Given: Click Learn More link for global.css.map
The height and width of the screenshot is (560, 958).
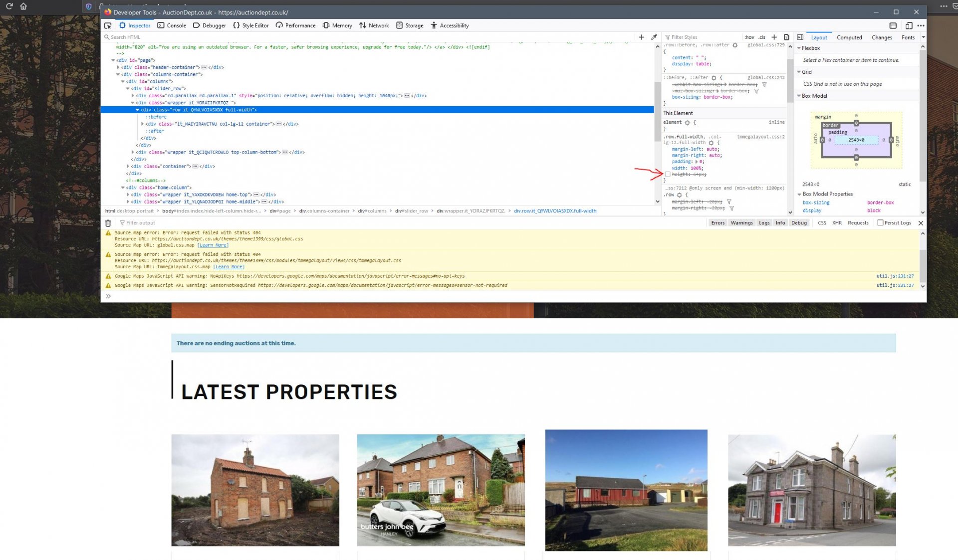Looking at the screenshot, I should 213,245.
